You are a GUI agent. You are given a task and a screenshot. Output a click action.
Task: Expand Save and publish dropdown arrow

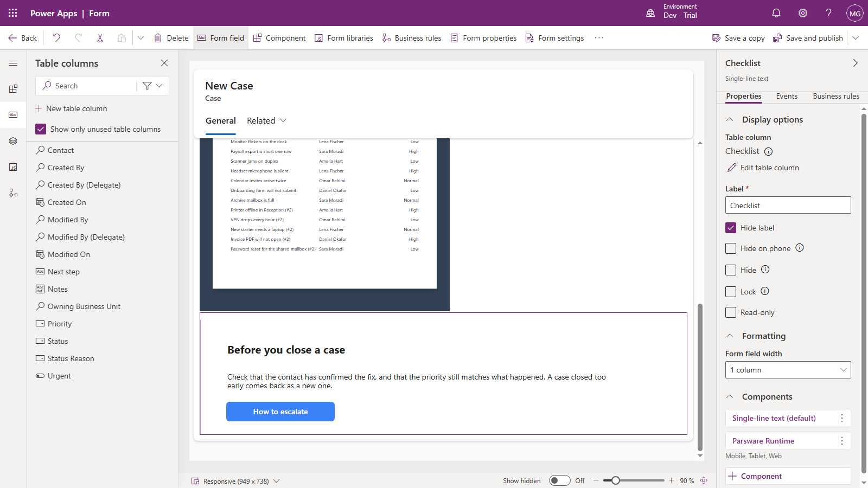coord(856,38)
